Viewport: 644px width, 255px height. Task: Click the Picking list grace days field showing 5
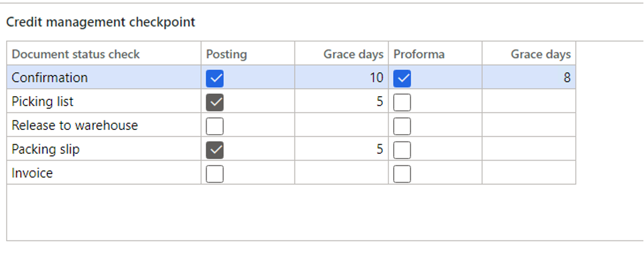point(341,102)
